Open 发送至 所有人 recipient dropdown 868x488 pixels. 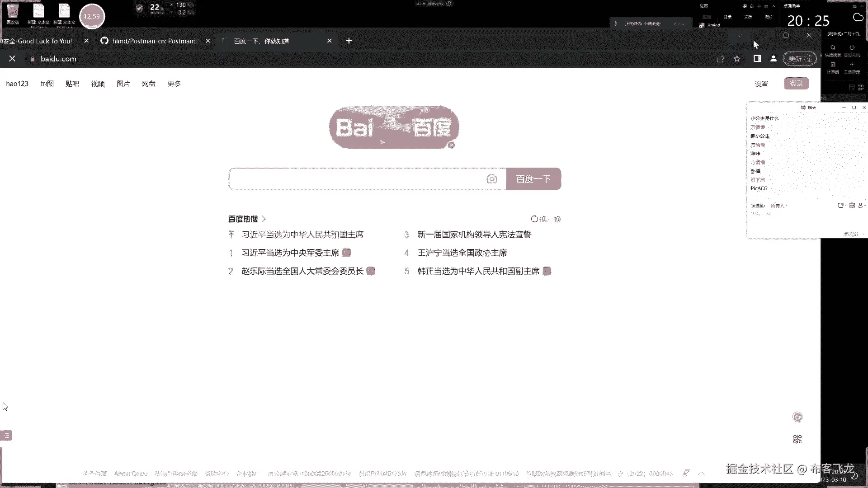(779, 206)
